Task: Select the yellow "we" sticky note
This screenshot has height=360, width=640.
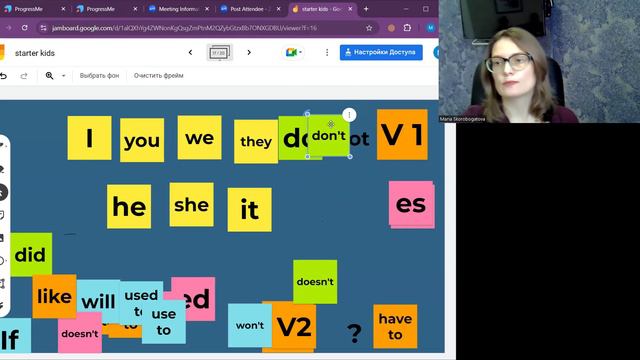Action: click(200, 137)
